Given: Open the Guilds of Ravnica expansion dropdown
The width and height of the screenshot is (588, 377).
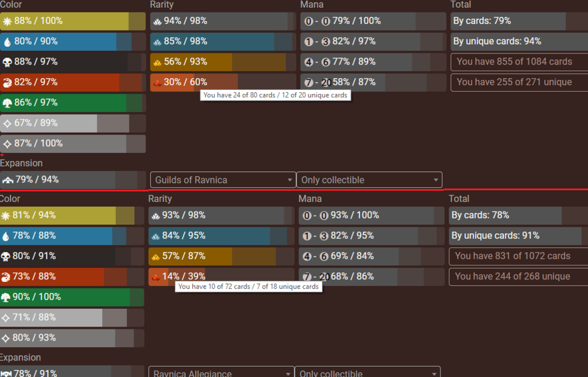Looking at the screenshot, I should pos(223,180).
